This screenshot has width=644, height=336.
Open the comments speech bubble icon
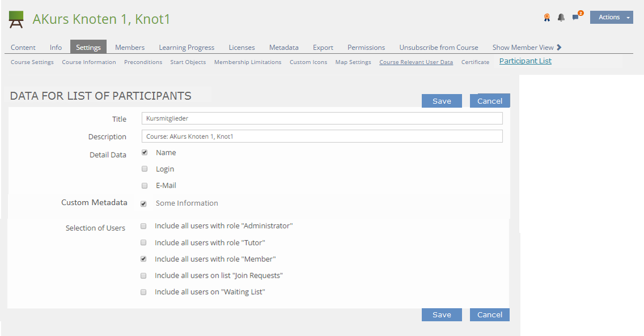coord(576,17)
